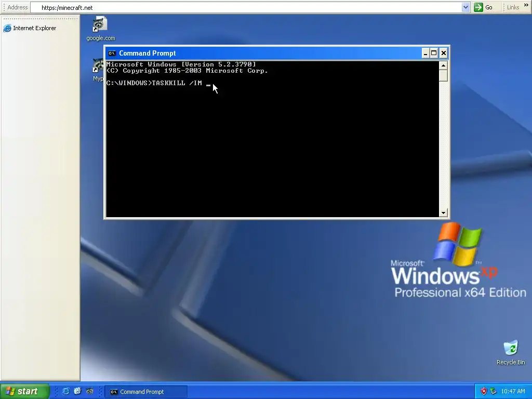The width and height of the screenshot is (532, 399).
Task: Click the Command Prompt scroll up arrow
Action: point(443,65)
